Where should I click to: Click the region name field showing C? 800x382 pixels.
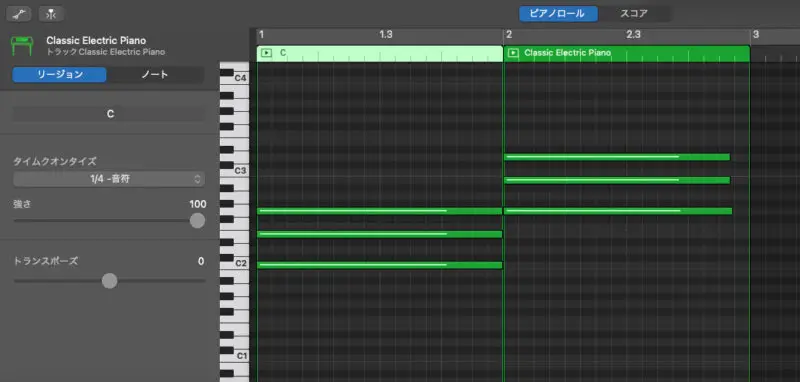109,114
